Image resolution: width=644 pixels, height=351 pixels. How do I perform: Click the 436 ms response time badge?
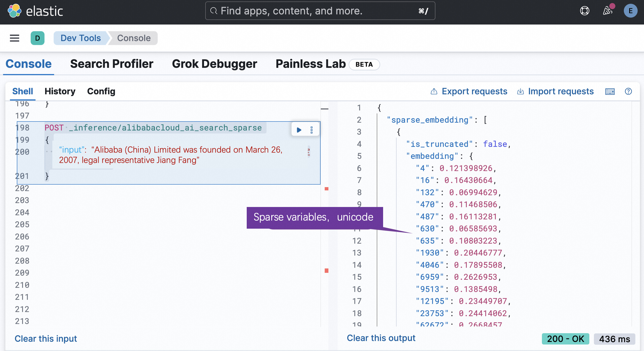pyautogui.click(x=614, y=339)
